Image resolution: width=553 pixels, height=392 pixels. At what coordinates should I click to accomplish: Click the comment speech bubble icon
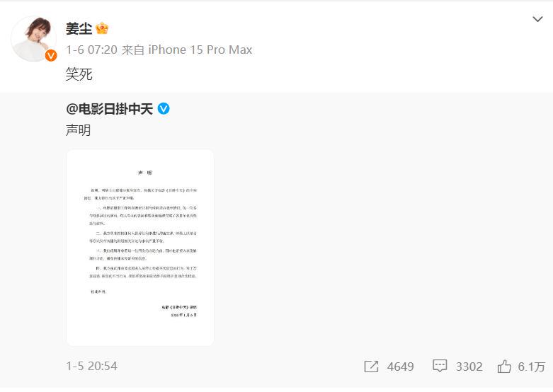coord(440,366)
